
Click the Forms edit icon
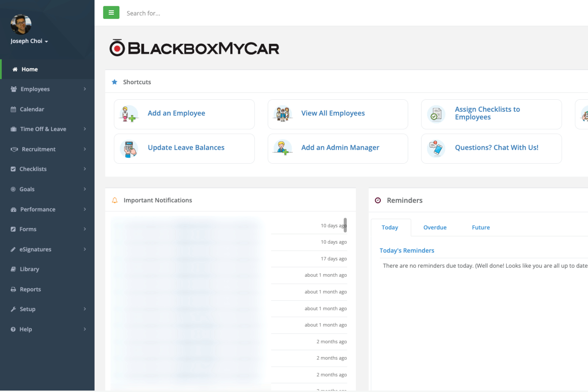click(13, 229)
